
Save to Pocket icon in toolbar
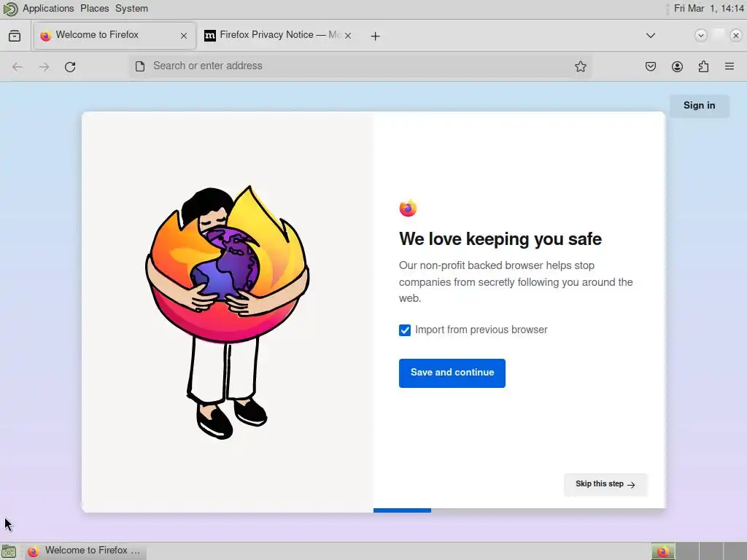tap(650, 66)
